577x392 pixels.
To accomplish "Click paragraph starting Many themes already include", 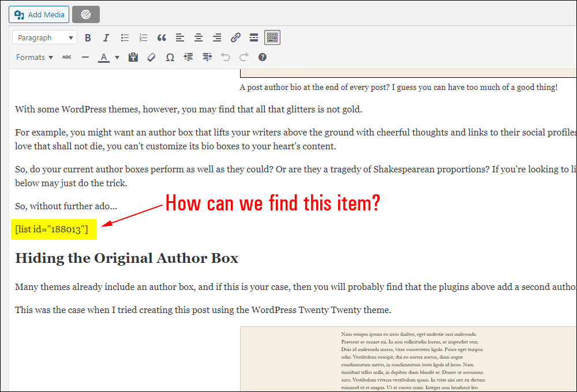I will 295,287.
